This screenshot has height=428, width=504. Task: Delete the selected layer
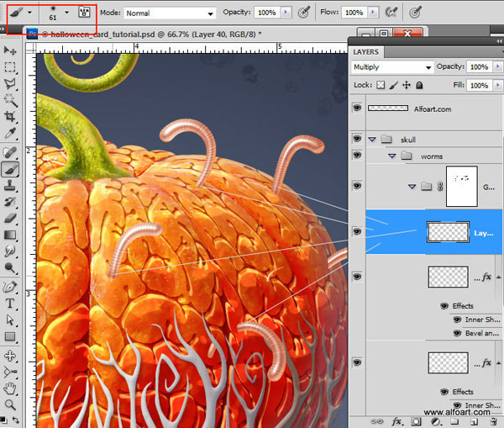pyautogui.click(x=493, y=421)
